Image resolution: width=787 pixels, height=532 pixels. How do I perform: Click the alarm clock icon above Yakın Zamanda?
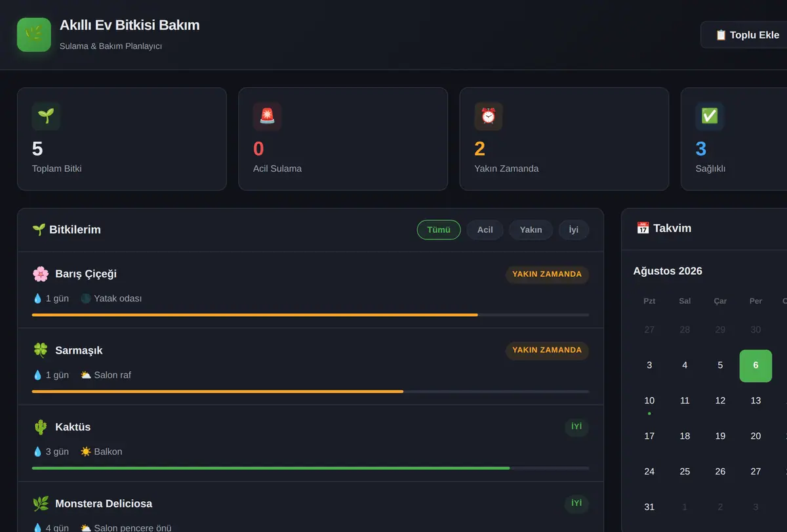tap(489, 116)
